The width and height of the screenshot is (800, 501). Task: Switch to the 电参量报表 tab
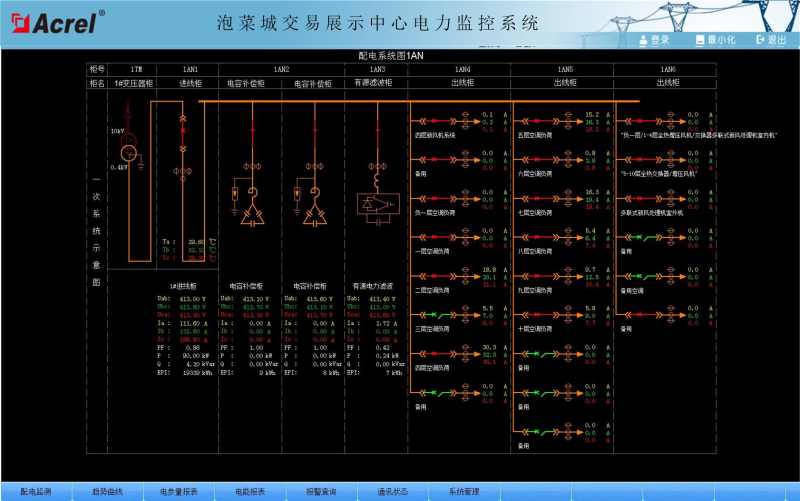click(179, 492)
